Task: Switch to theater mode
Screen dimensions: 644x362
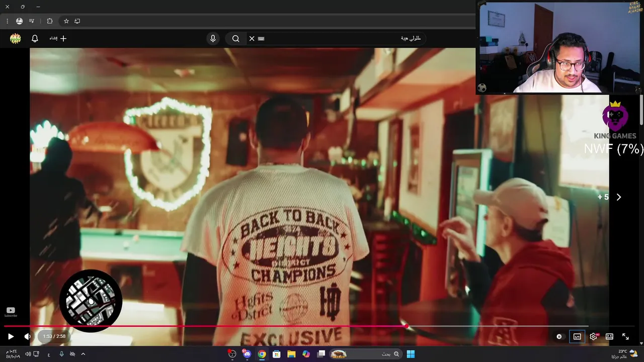Action: [609, 336]
